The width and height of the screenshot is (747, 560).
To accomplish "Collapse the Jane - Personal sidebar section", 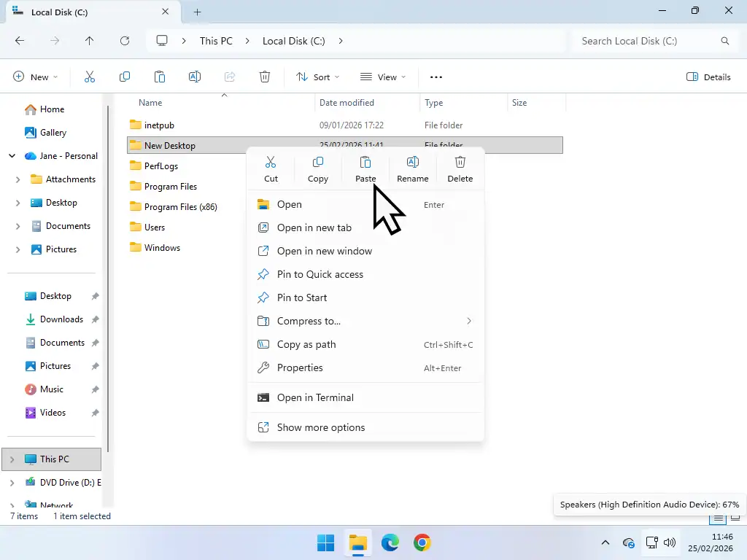I will [11, 155].
